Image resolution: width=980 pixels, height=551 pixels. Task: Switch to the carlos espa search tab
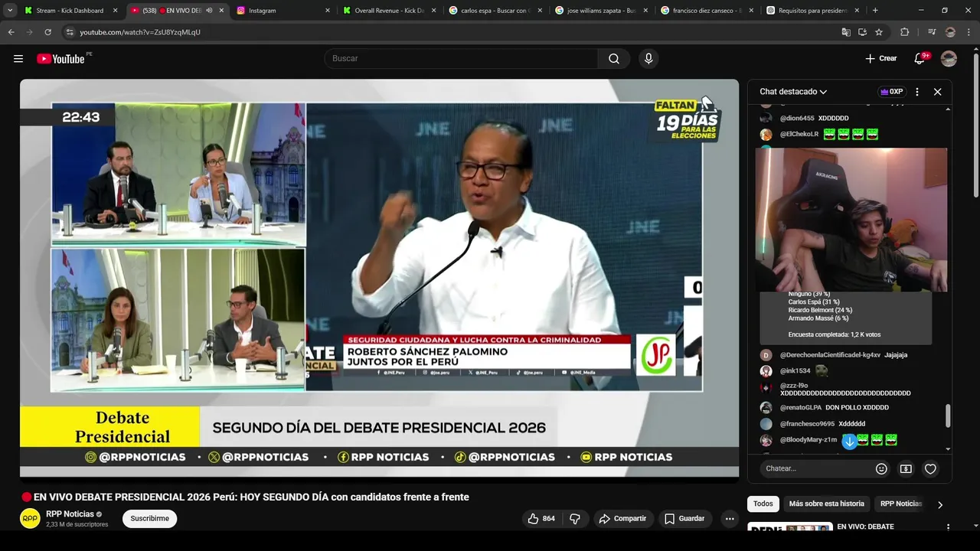[495, 11]
